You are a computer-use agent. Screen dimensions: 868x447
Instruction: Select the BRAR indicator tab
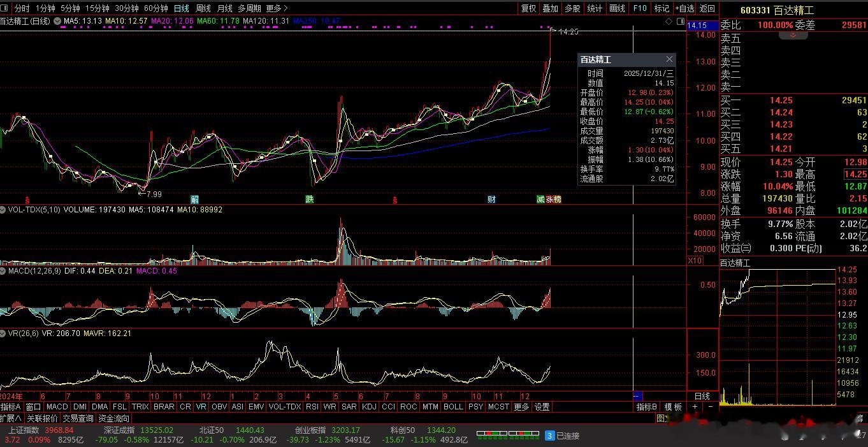pos(164,407)
